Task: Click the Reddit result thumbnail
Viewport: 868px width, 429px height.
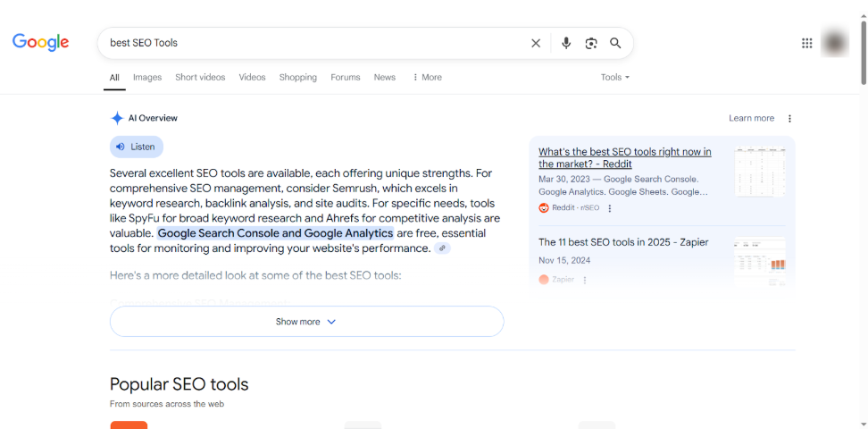Action: tap(759, 172)
